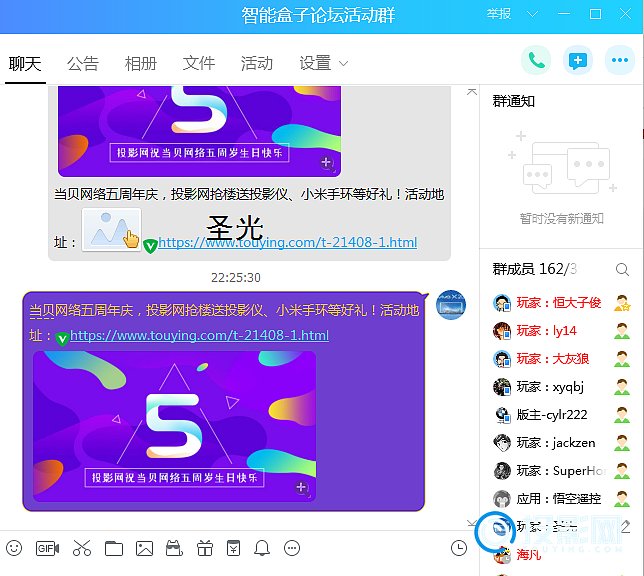Open the 相册 tab

click(x=141, y=64)
